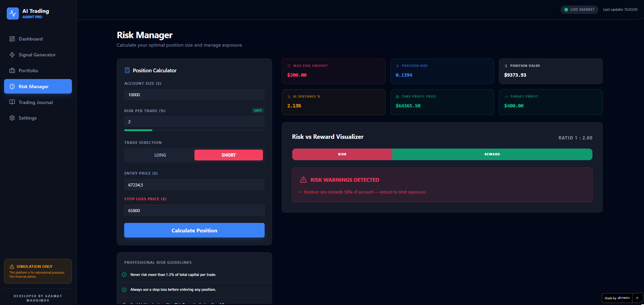
Task: Click the Simulation Only warning icon
Action: 12,266
